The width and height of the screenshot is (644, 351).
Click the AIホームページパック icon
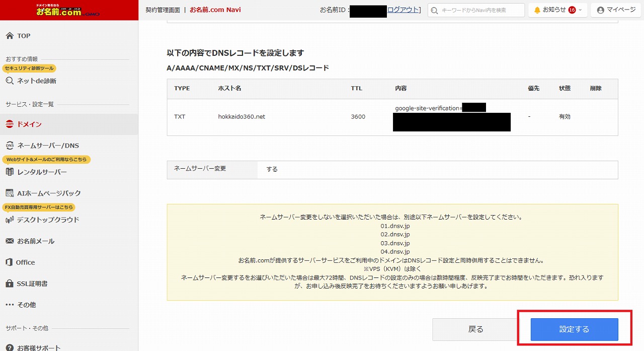point(10,193)
